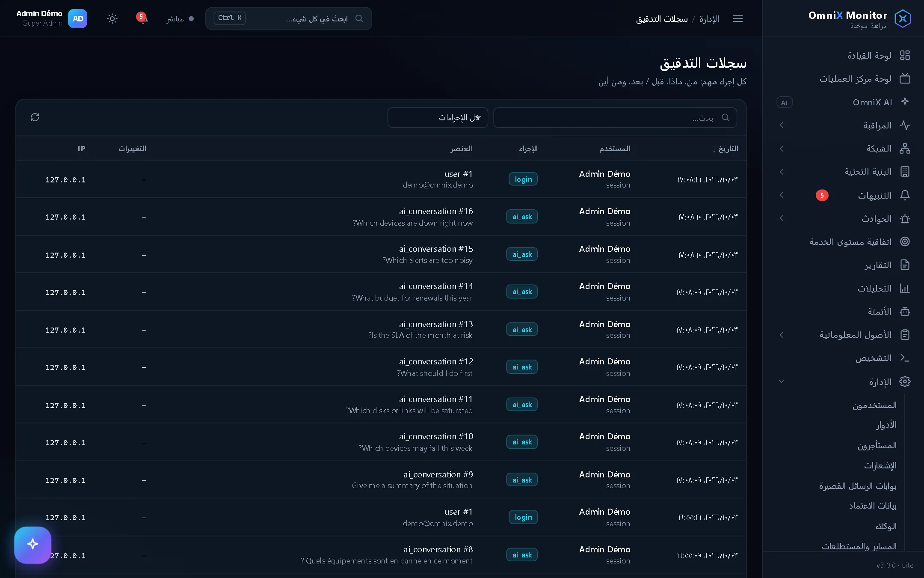Click the global search box ابحث في كل شيء
The image size is (924, 578).
[x=289, y=18]
